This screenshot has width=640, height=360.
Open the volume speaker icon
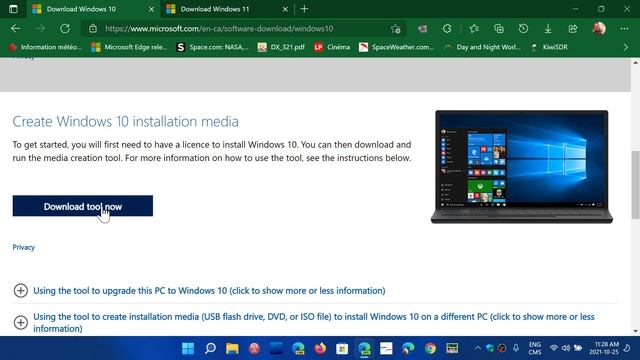coord(566,348)
